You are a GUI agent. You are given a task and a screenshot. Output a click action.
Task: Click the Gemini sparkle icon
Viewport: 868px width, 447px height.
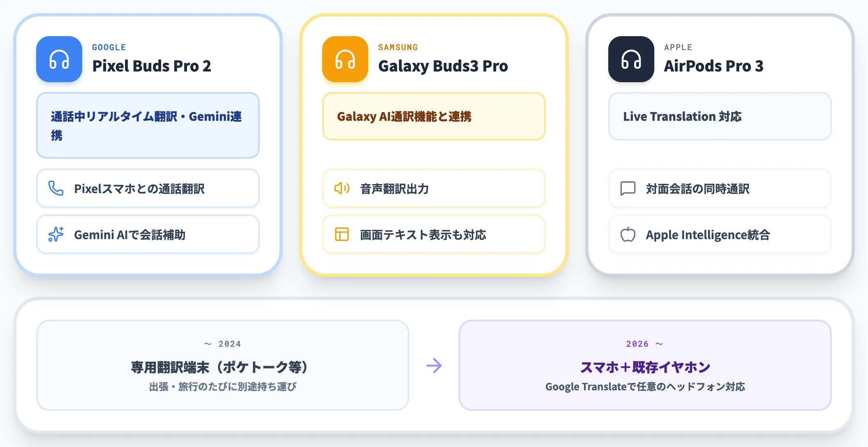click(x=56, y=234)
